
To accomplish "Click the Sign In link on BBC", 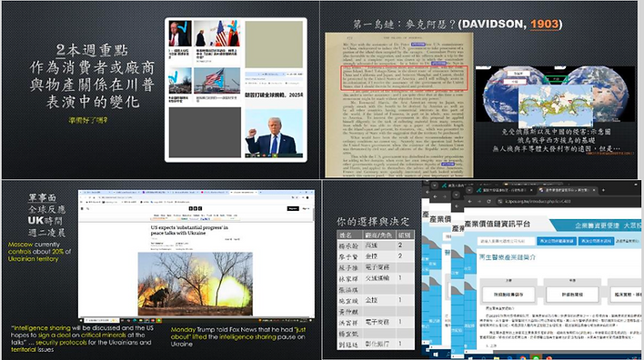I will click(x=306, y=208).
